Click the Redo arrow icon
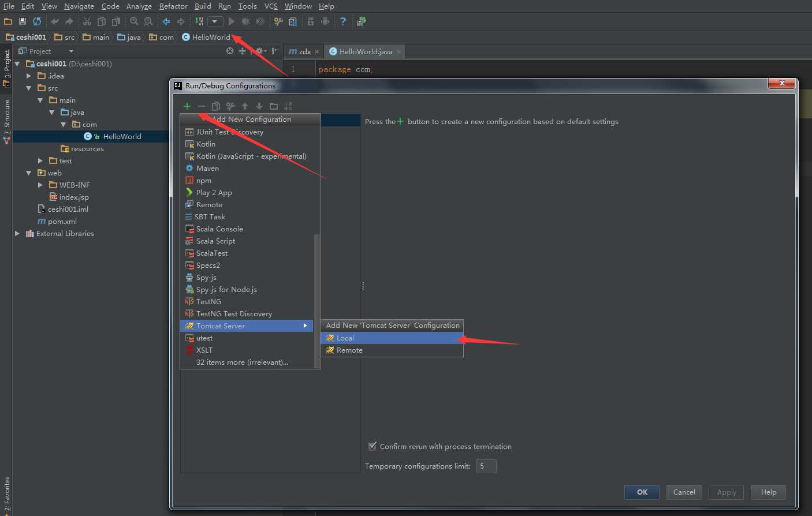The image size is (812, 516). [x=69, y=21]
